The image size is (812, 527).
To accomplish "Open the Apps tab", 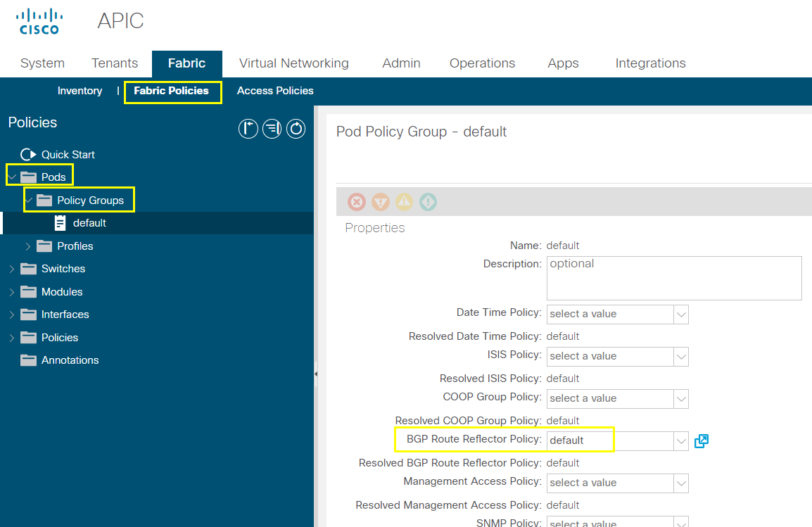I will [x=563, y=63].
